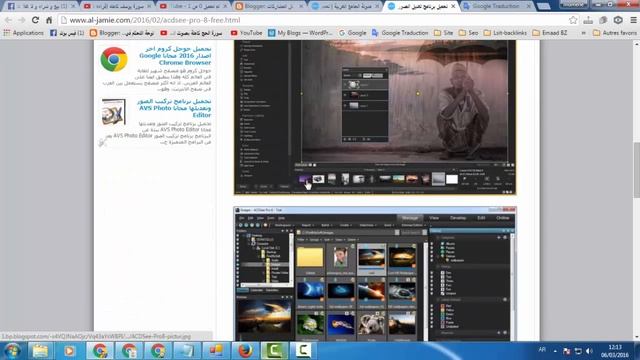Click the AR language indicator
Screen dimensions: 640x360
(x=542, y=350)
